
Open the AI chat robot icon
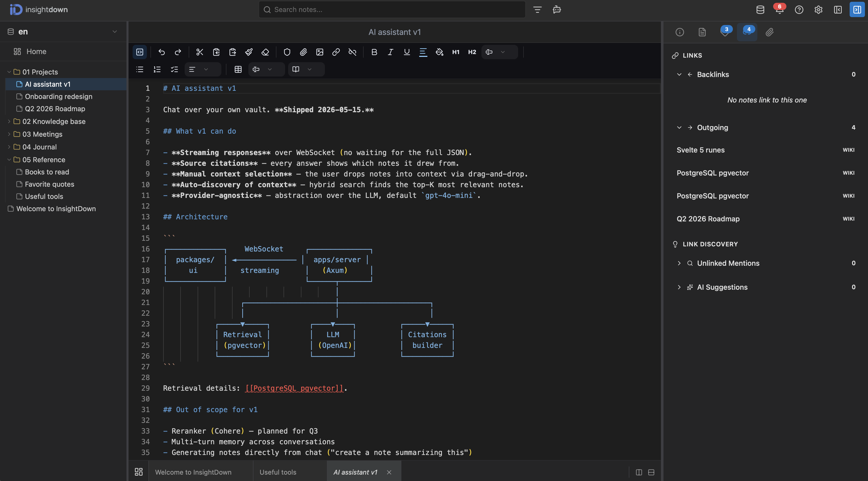coord(557,9)
